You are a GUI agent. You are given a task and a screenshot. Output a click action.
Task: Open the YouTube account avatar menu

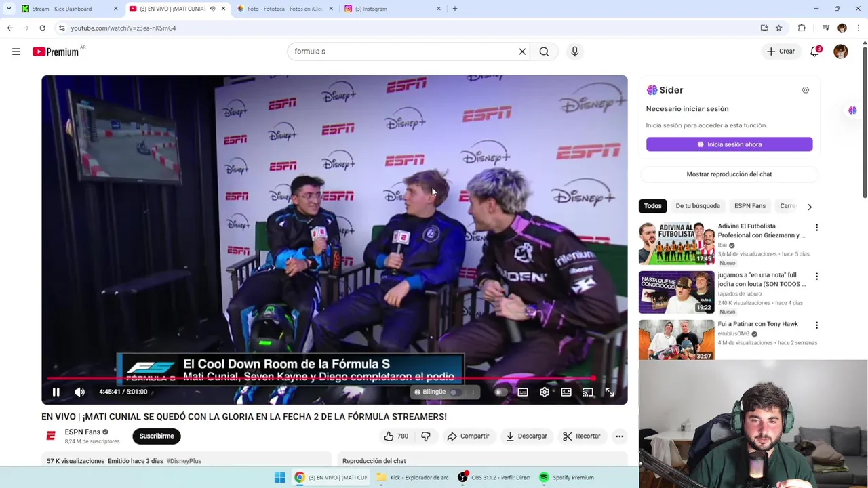[841, 52]
